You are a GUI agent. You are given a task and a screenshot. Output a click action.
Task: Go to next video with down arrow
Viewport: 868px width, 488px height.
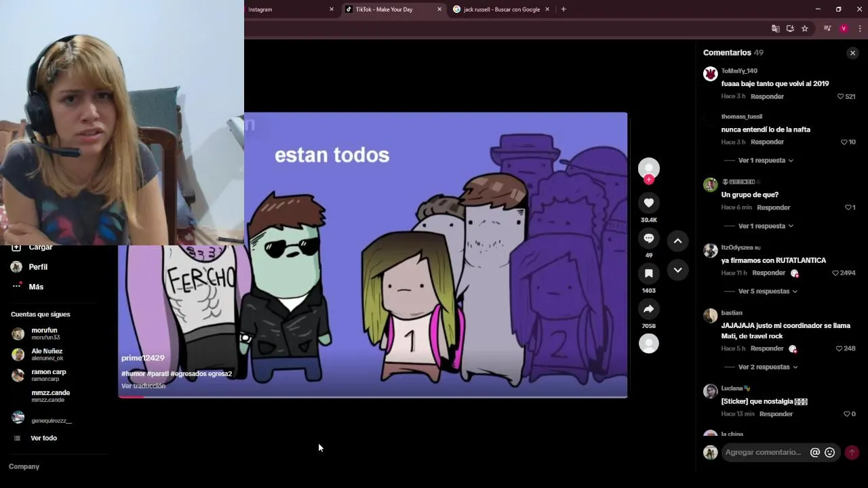pyautogui.click(x=677, y=270)
